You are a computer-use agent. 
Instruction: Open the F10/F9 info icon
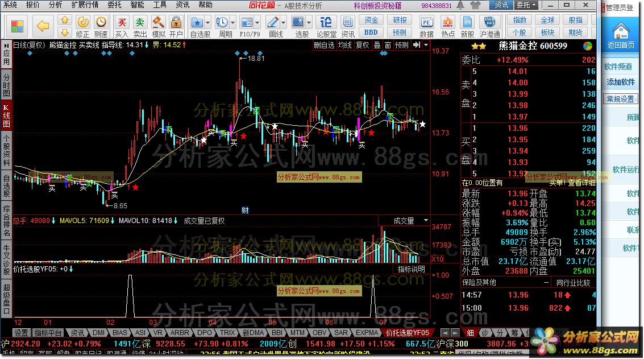[x=247, y=23]
